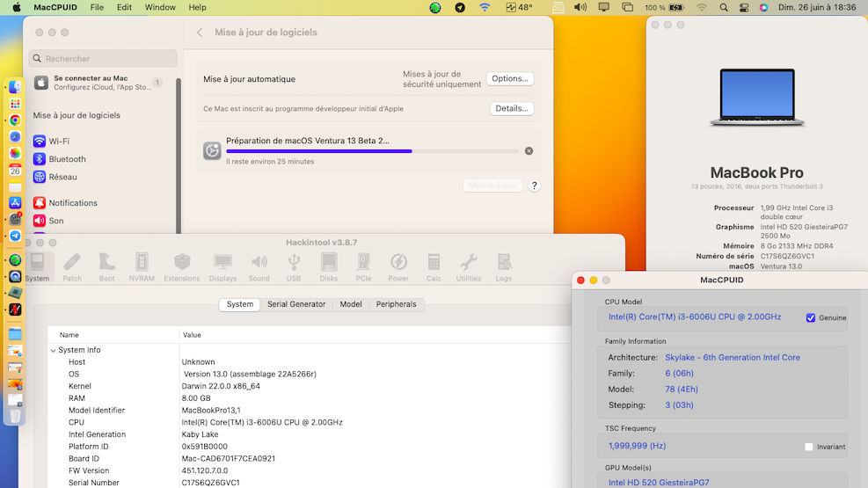Viewport: 868px width, 488px height.
Task: Open the File menu
Action: (x=97, y=7)
